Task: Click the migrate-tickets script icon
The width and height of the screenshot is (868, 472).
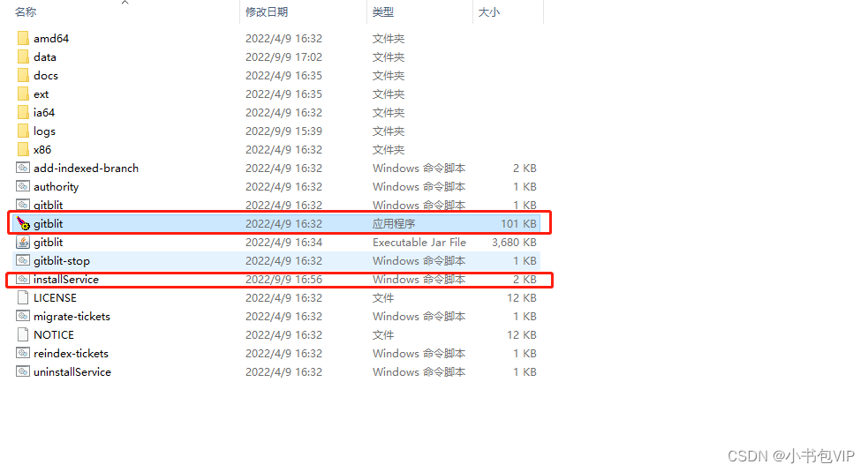Action: click(x=23, y=316)
